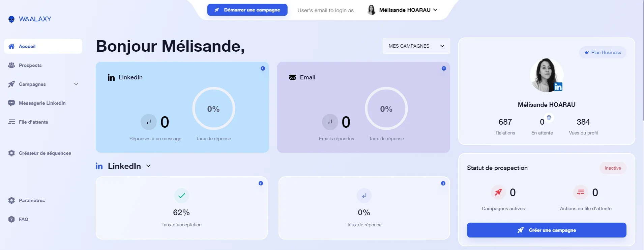The image size is (644, 250).
Task: Click the Prospects people icon
Action: coord(11,65)
